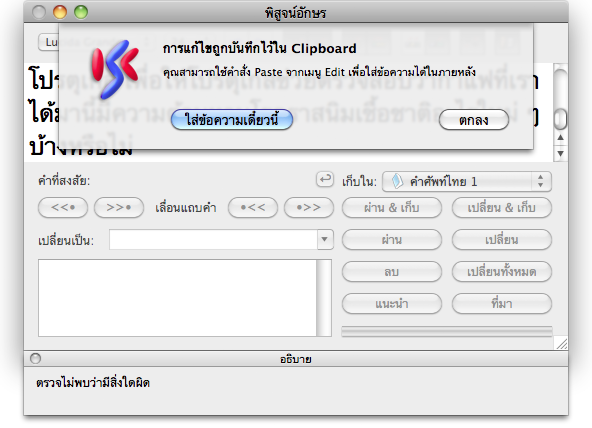
Task: Click the ใส่ข้อความเดี๋ยวนี้ button
Action: (232, 120)
